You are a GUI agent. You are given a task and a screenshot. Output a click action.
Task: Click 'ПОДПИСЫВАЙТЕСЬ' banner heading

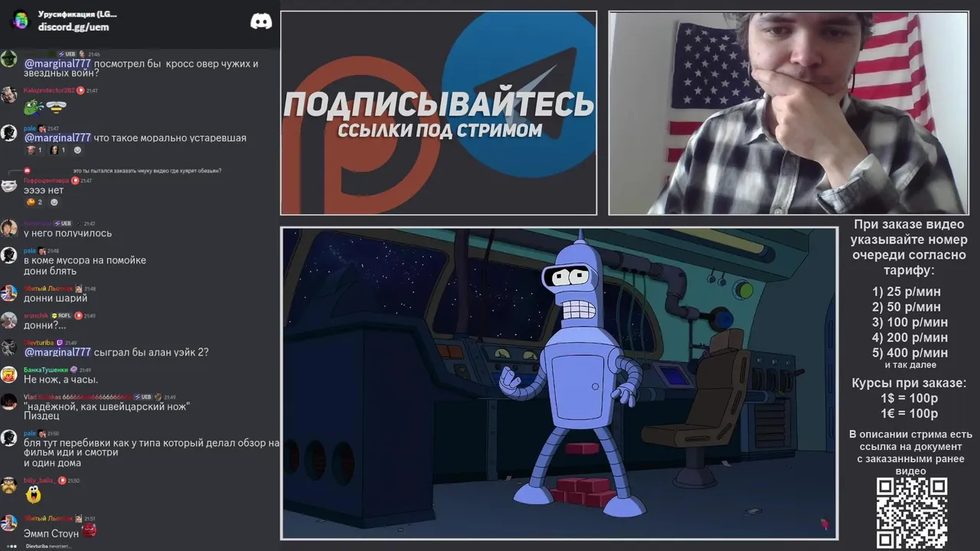[439, 105]
